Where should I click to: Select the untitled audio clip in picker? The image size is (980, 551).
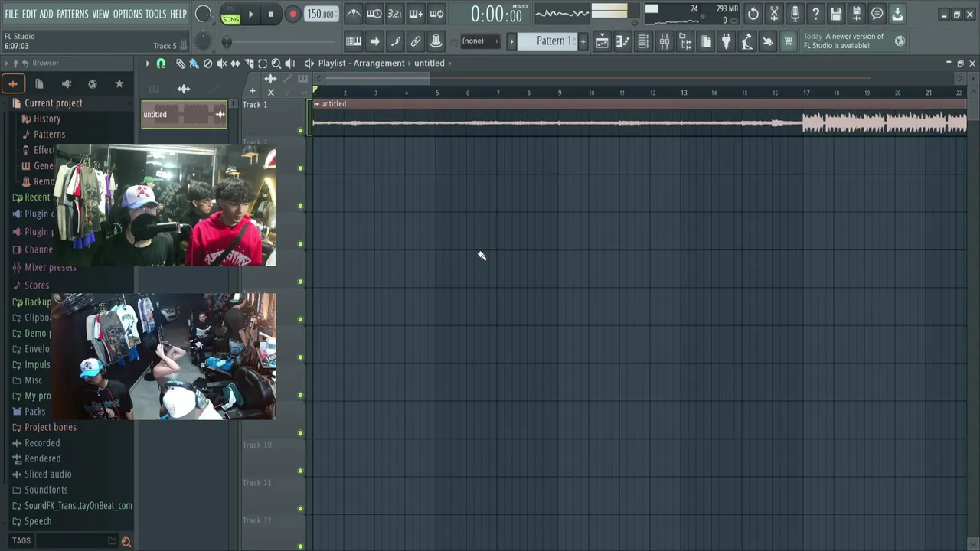click(x=184, y=115)
